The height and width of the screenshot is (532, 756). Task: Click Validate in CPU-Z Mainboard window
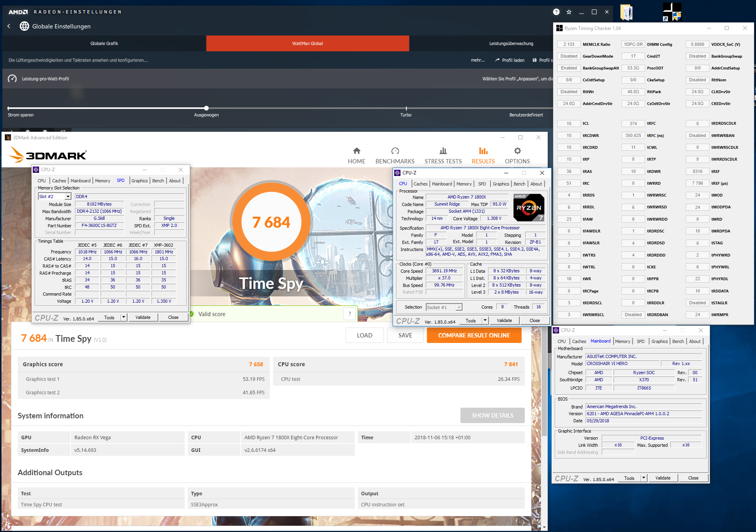click(x=663, y=478)
